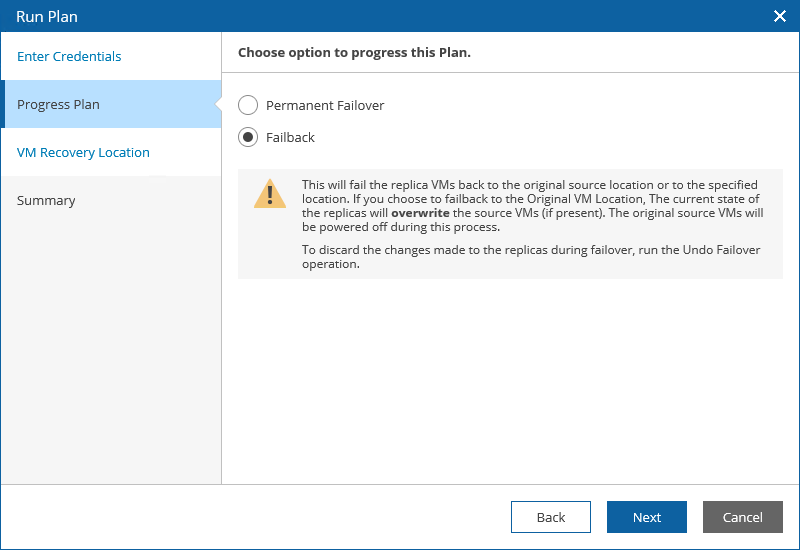The width and height of the screenshot is (800, 550).
Task: Close the Run Plan dialog
Action: point(780,16)
